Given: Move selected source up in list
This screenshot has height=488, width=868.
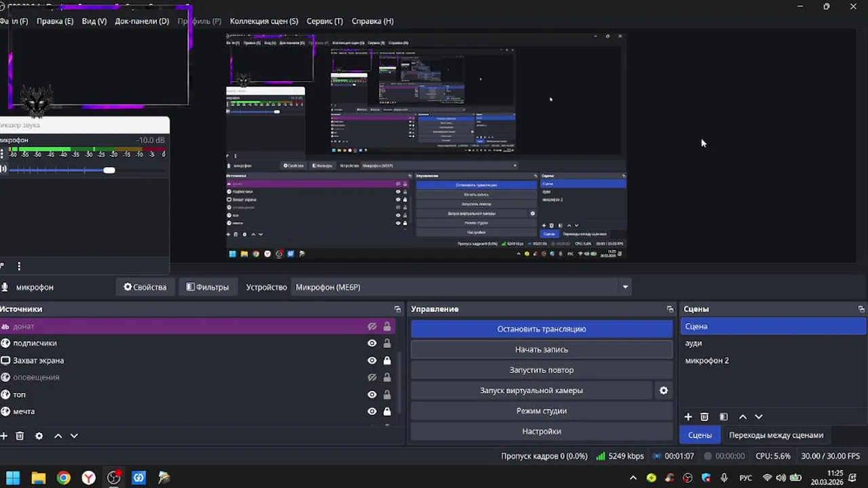Looking at the screenshot, I should point(58,436).
